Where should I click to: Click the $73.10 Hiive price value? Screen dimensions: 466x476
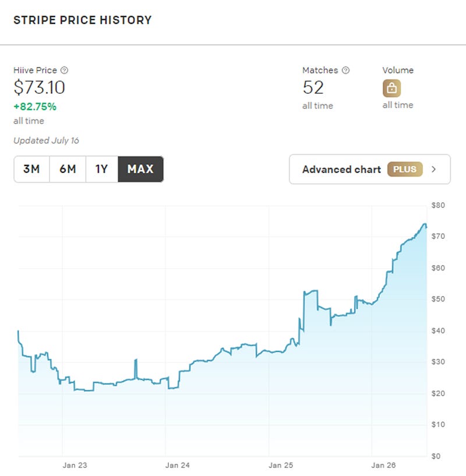click(x=39, y=87)
